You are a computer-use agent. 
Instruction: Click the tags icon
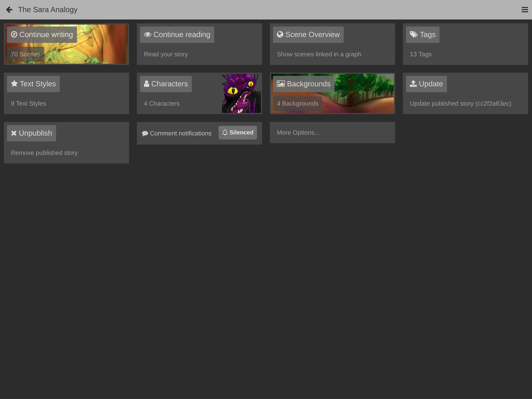click(x=414, y=34)
